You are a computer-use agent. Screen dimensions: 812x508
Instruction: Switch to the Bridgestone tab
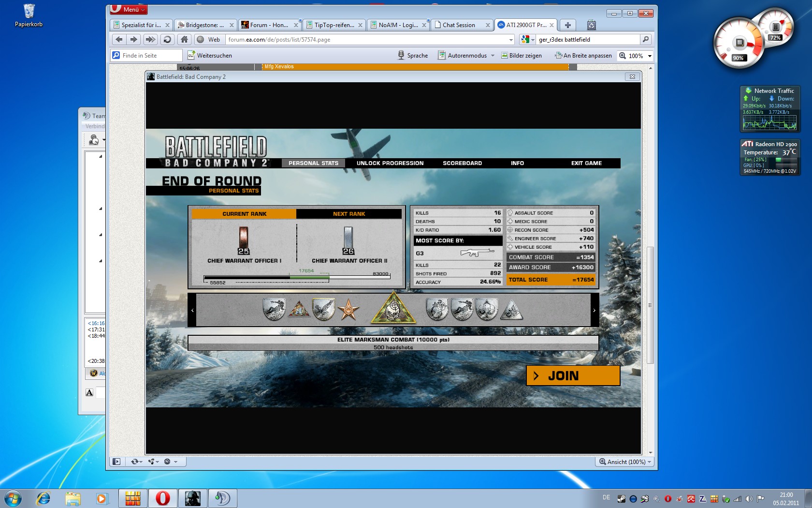pyautogui.click(x=205, y=25)
